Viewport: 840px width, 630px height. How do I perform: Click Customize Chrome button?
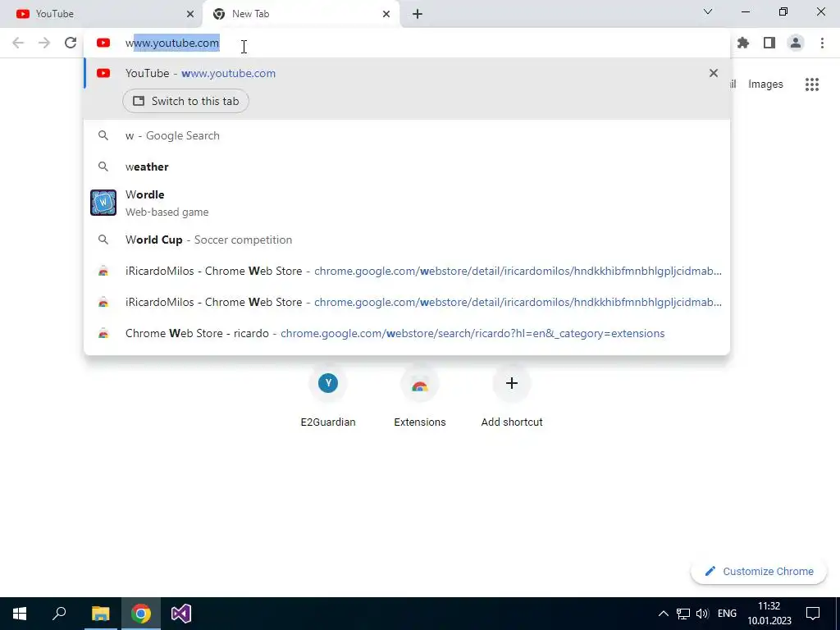tap(759, 571)
